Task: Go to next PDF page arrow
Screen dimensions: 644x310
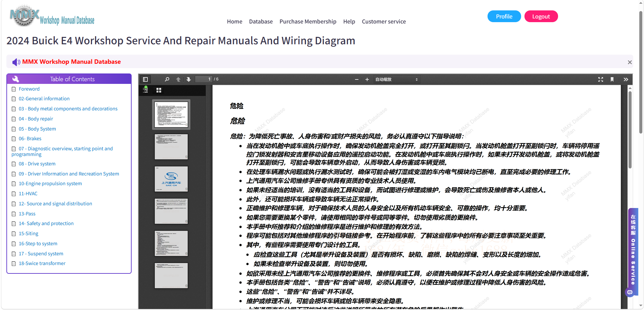Action: pos(189,80)
